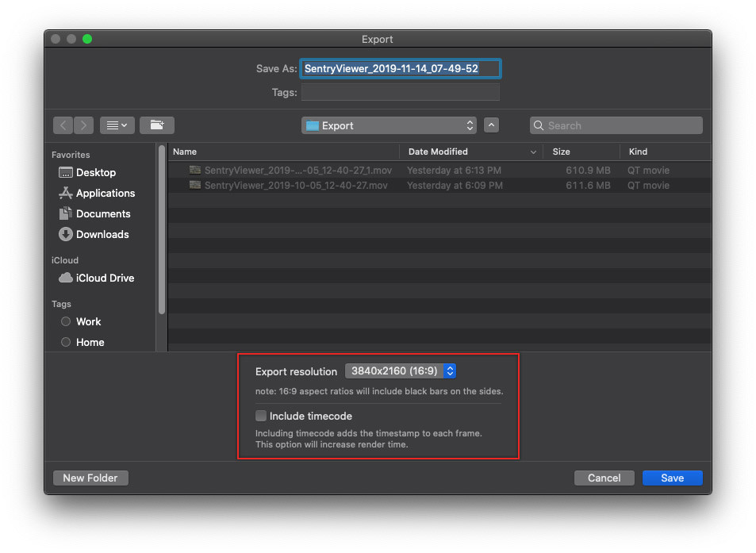Image resolution: width=756 pixels, height=553 pixels.
Task: Sort by the Name column header
Action: point(283,152)
